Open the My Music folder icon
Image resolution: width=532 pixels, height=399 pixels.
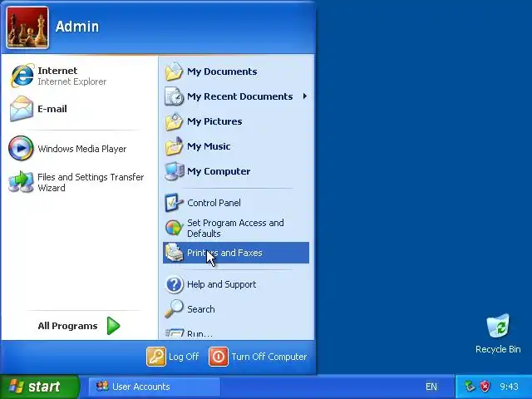[x=174, y=146]
